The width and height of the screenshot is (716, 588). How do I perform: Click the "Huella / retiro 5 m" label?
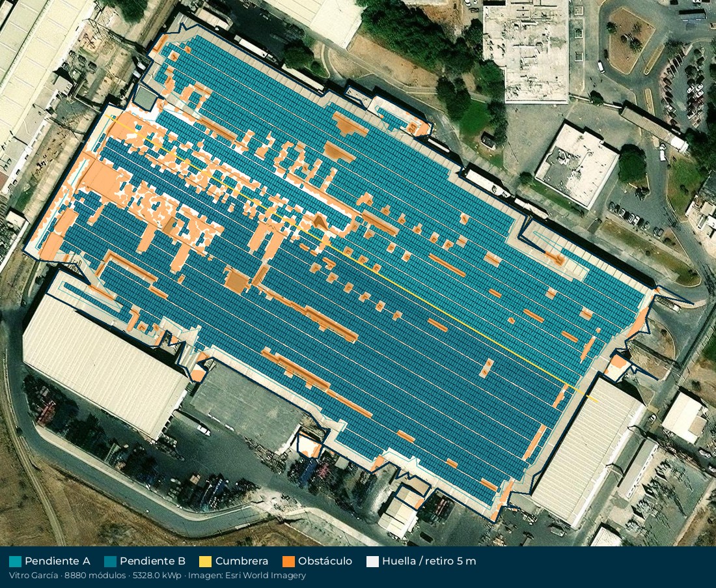429,561
